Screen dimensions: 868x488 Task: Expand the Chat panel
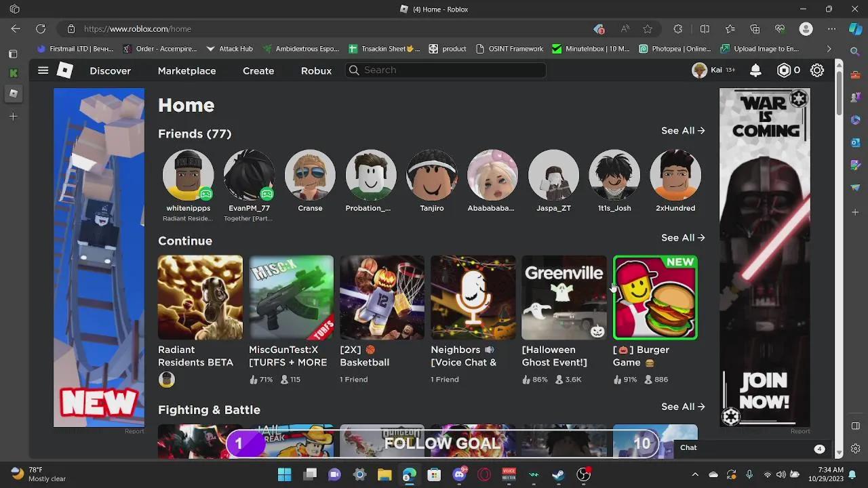point(750,448)
